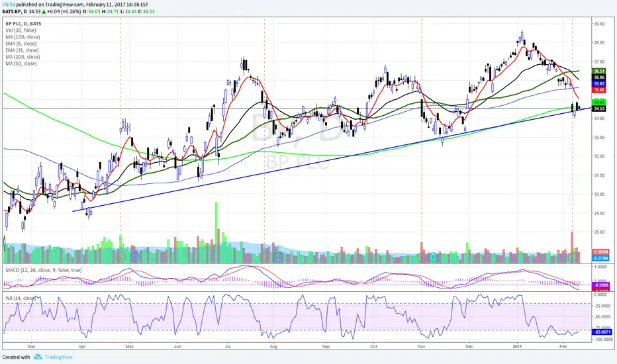Image resolution: width=617 pixels, height=364 pixels.
Task: Click the earnings marker near November
Action: pyautogui.click(x=422, y=257)
